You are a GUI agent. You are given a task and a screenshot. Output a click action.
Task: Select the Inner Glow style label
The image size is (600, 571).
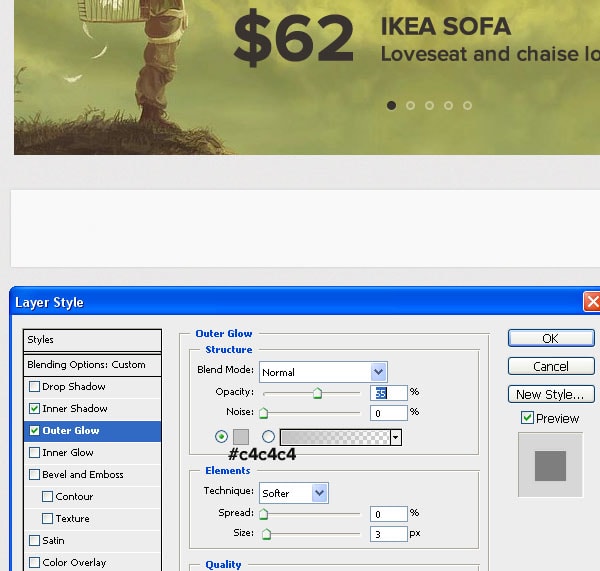68,453
